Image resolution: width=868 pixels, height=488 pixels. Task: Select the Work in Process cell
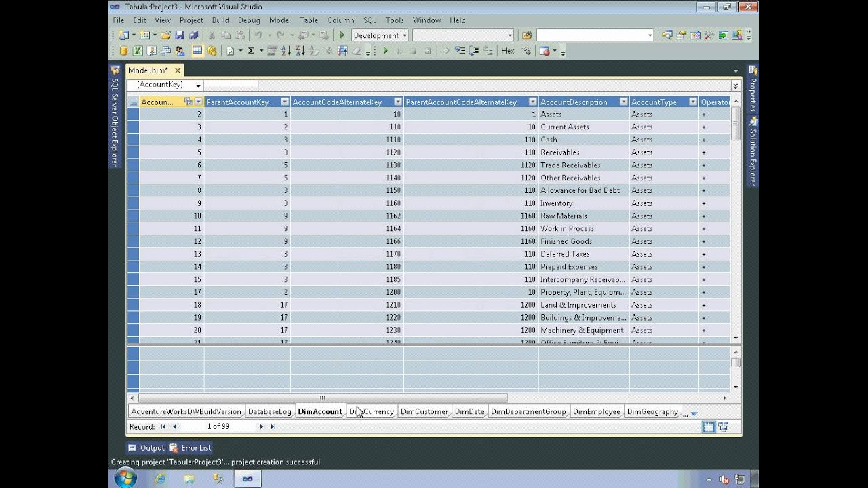point(584,229)
